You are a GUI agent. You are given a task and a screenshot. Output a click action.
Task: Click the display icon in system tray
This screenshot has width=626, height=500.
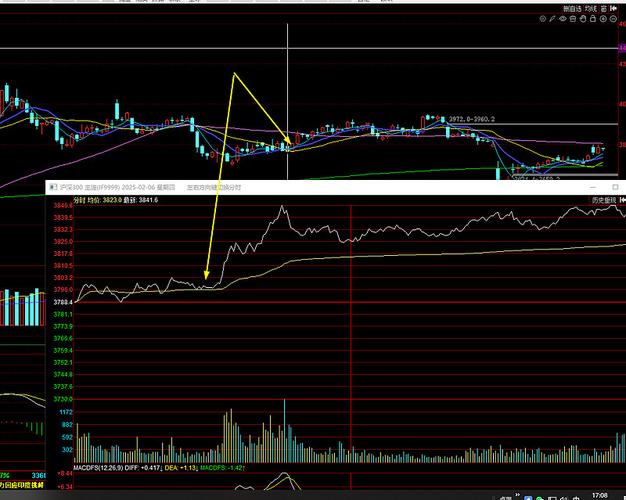552,498
